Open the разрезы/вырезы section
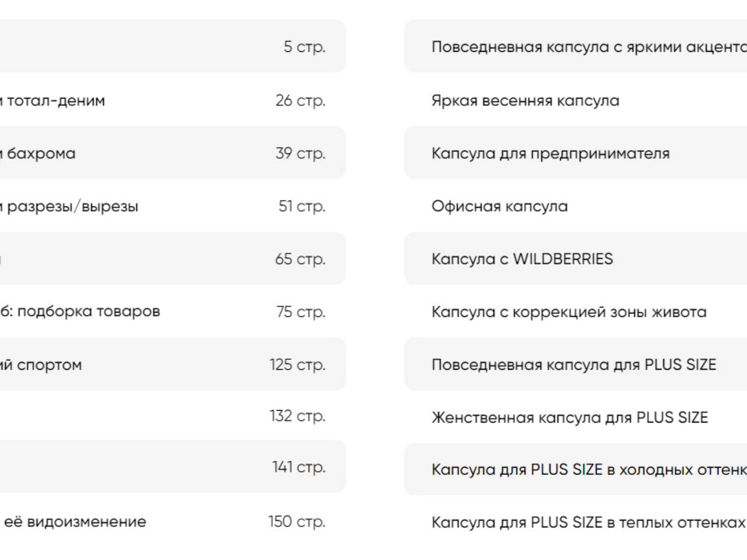 [72, 206]
